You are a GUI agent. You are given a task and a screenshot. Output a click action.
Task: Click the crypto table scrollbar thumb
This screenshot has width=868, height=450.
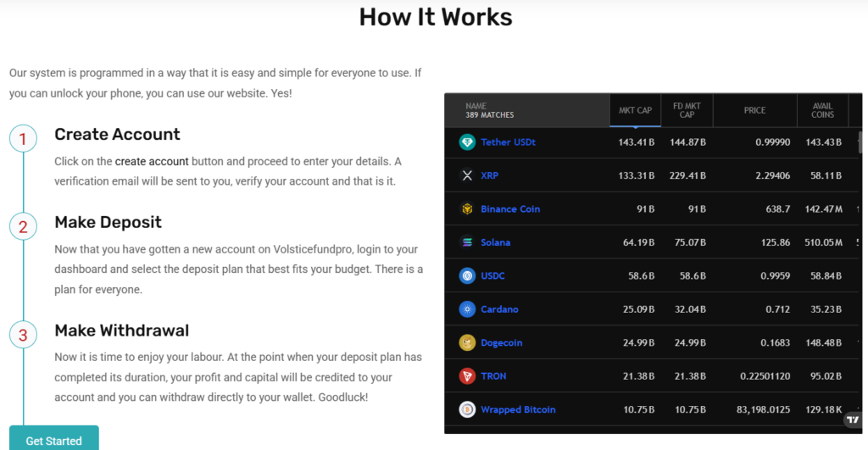point(861,141)
